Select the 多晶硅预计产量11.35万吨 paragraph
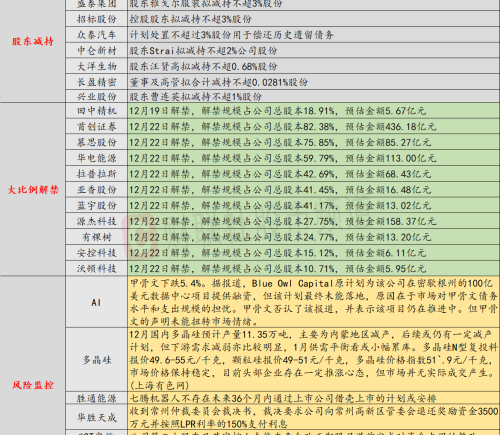500x435 pixels. (313, 360)
